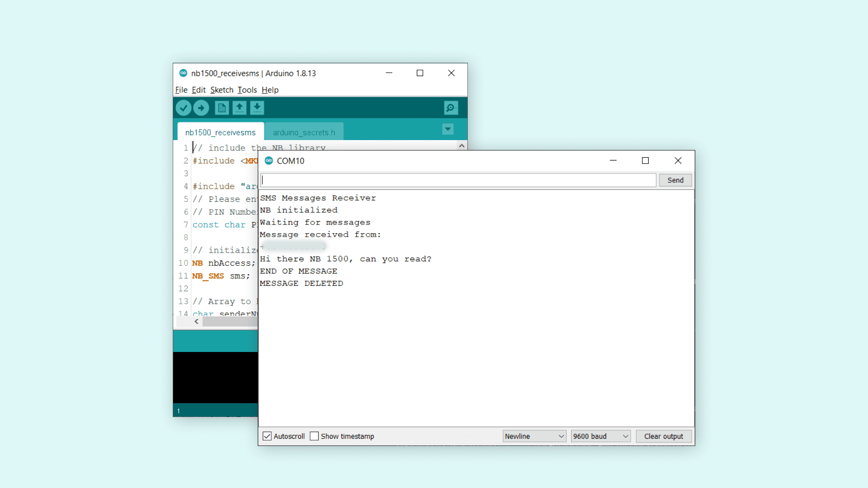Click the Arduino logo in COM10 title bar
The width and height of the screenshot is (868, 488).
[x=269, y=161]
